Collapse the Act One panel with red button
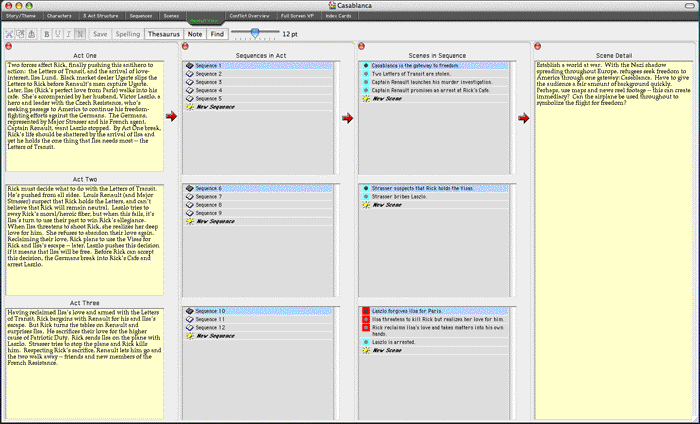Screen dimensions: 700x424 coord(9,46)
